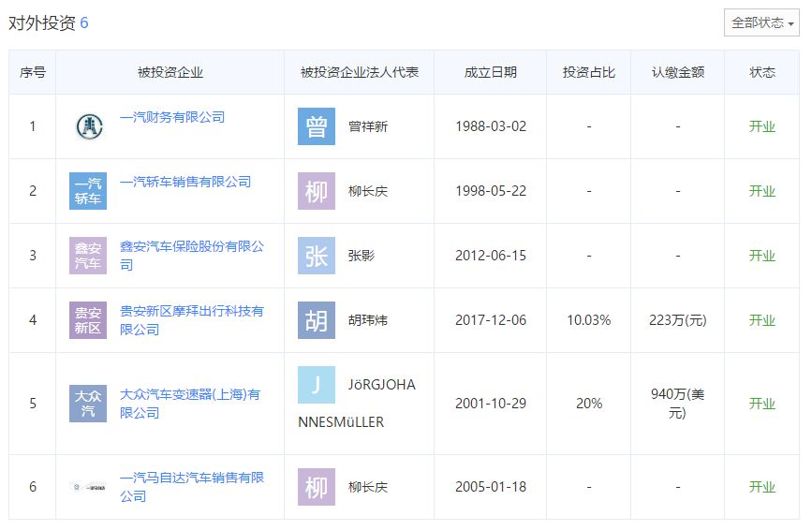Click the 20% investment ratio cell
This screenshot has height=530, width=812.
pyautogui.click(x=589, y=404)
